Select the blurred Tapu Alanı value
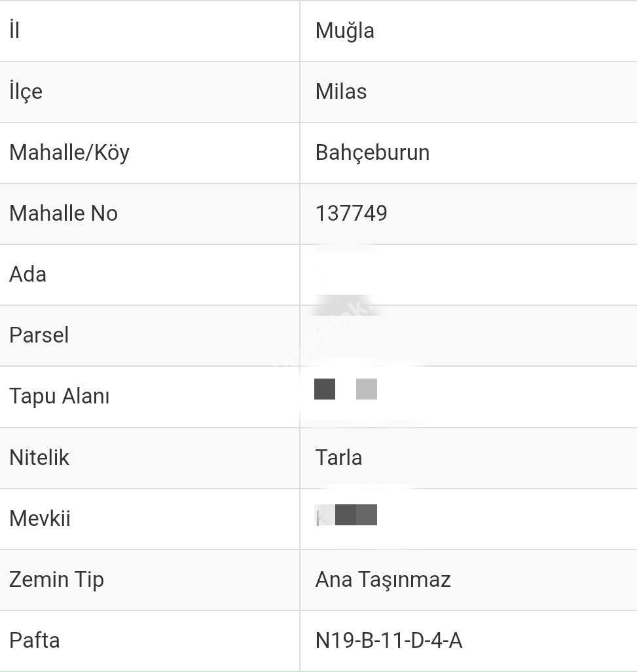The image size is (637, 672). coord(345,389)
